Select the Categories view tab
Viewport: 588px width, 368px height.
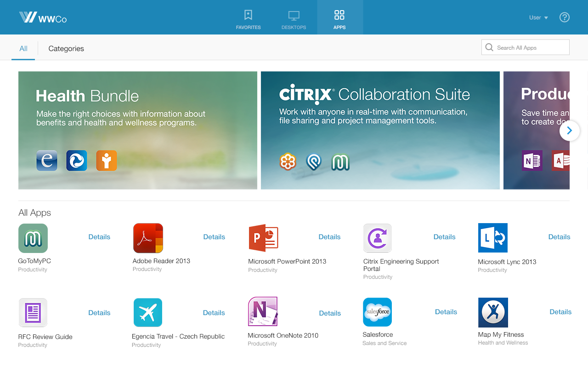[x=66, y=49]
